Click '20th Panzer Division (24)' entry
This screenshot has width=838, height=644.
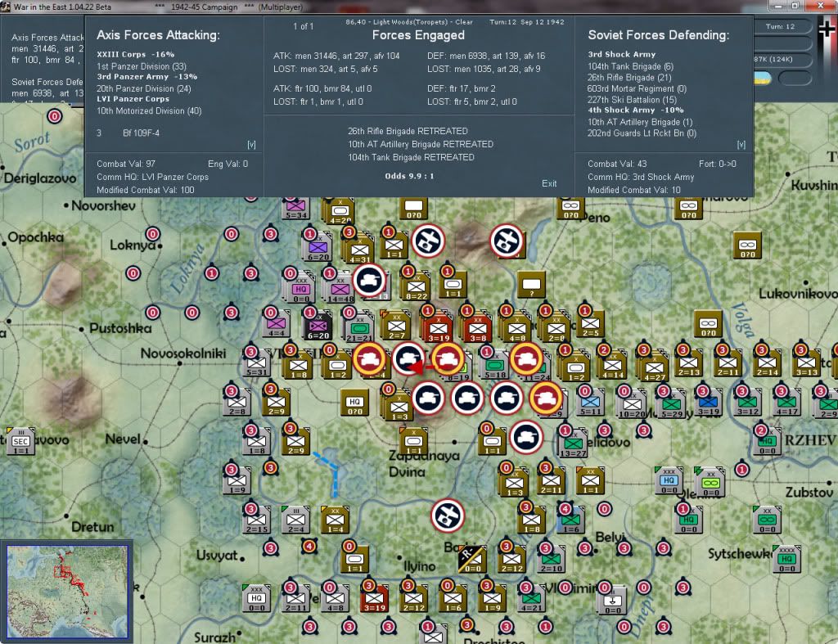click(x=143, y=88)
